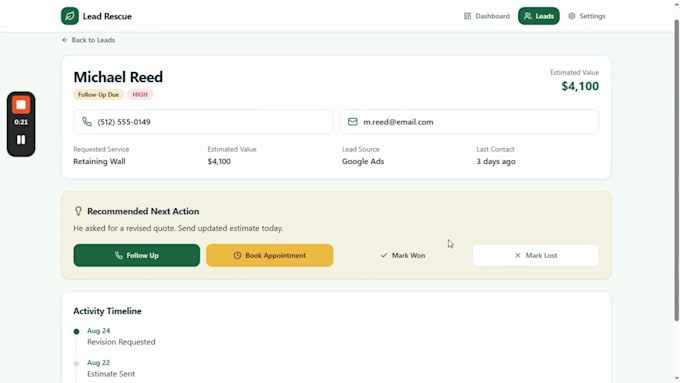
Task: Click the Leads people icon
Action: coord(527,16)
